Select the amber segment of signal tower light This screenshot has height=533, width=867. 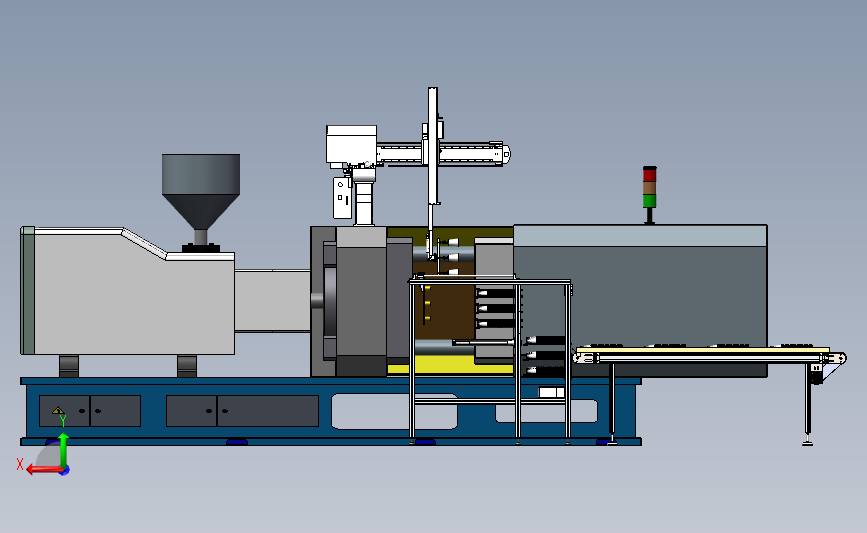tap(650, 188)
